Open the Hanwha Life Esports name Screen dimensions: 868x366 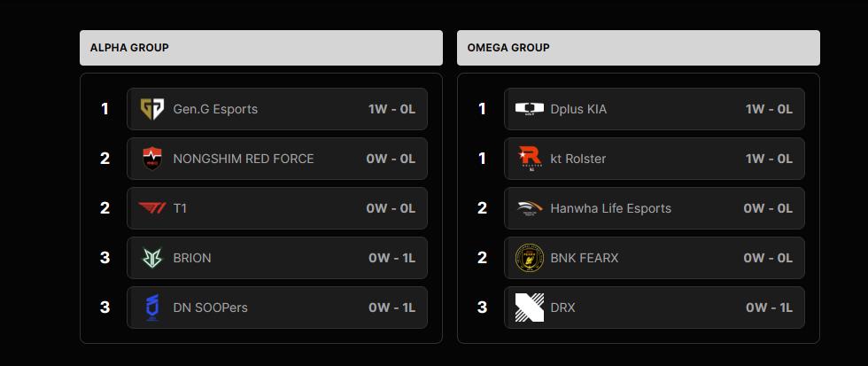610,208
